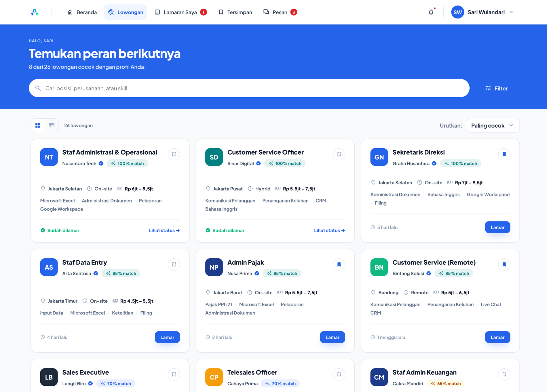Apply to Admin Pajak with Lamar

[x=332, y=337]
